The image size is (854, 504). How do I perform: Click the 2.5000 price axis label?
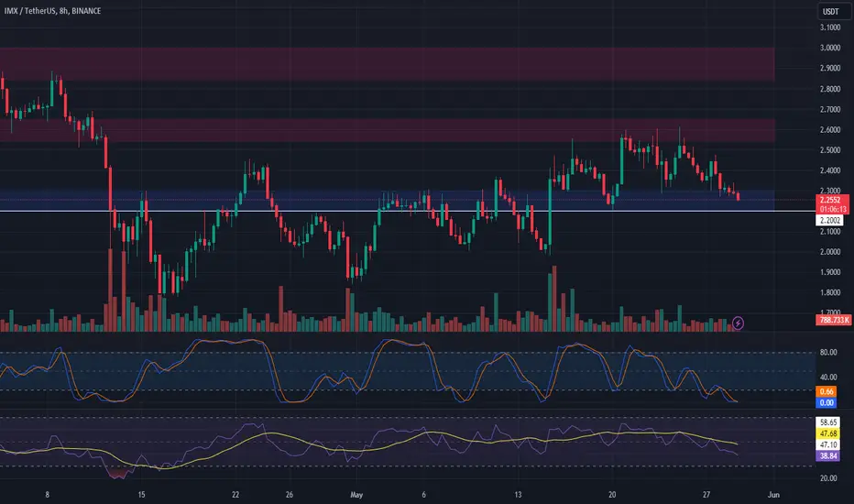tap(830, 150)
